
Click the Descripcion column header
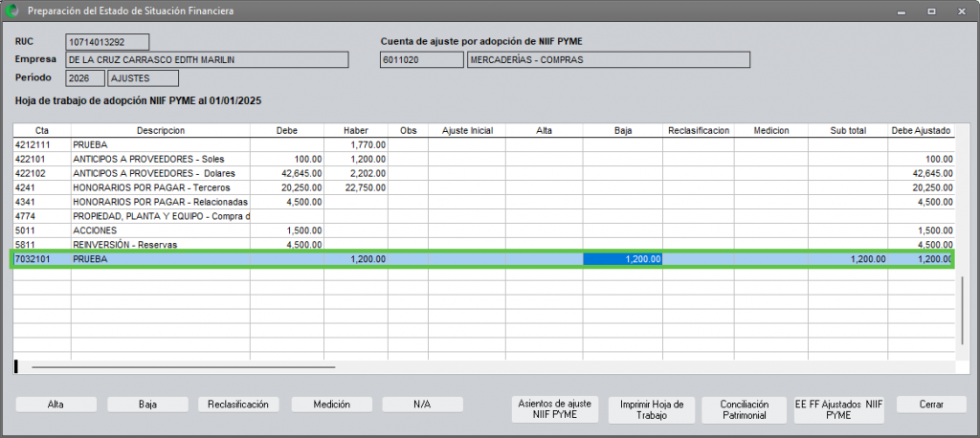(x=161, y=131)
